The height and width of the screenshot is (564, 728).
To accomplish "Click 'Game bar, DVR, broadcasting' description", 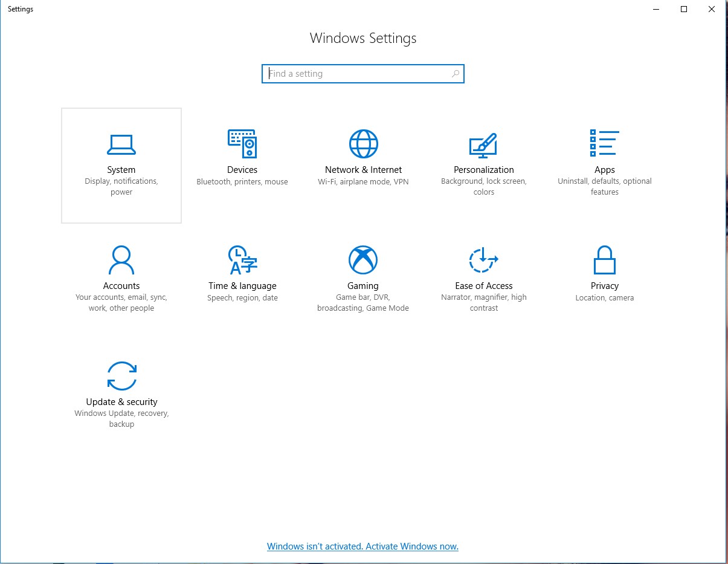I will pos(363,303).
